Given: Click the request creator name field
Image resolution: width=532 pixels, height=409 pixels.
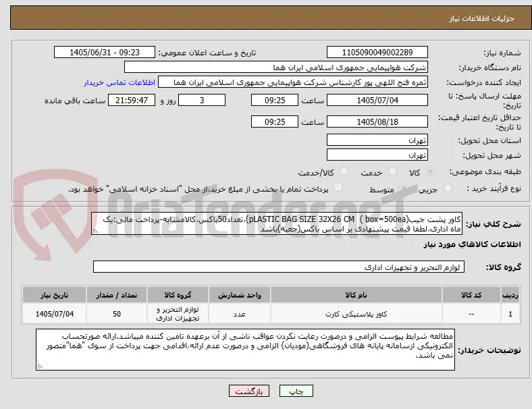Looking at the screenshot, I should click(293, 82).
